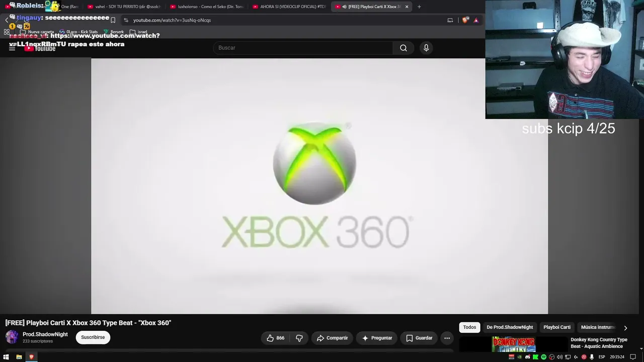Click the magnifying glass search button

point(404,48)
